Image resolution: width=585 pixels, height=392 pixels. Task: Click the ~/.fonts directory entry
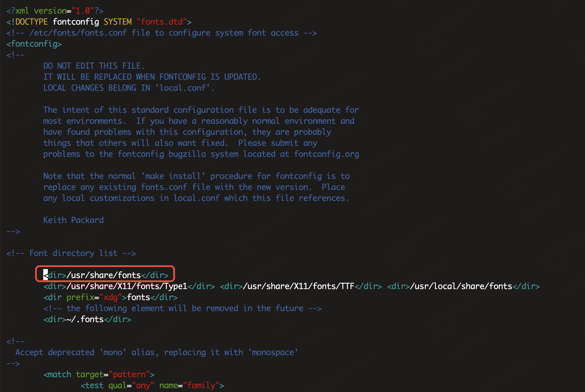click(85, 319)
